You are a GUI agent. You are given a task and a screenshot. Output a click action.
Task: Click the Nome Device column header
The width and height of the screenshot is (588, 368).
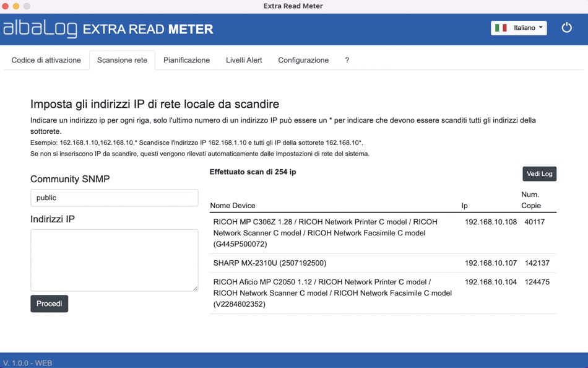(x=233, y=206)
